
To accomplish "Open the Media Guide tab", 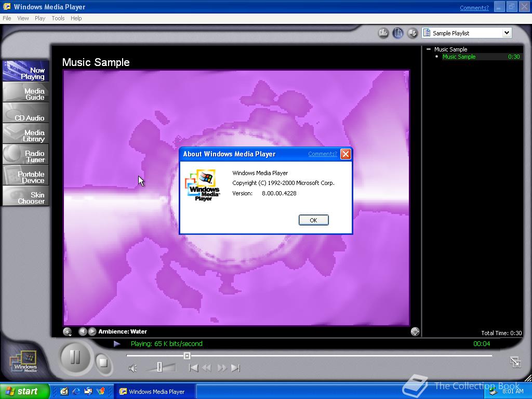I will tap(26, 92).
